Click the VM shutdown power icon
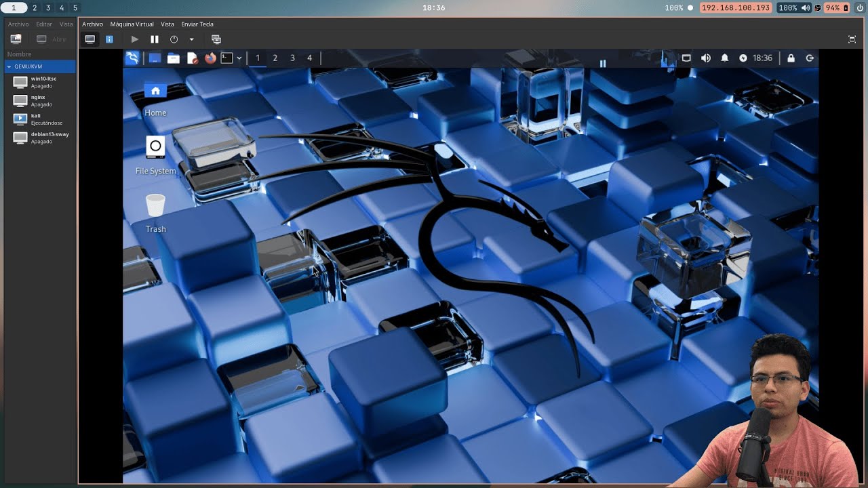Image resolution: width=868 pixels, height=488 pixels. point(174,39)
